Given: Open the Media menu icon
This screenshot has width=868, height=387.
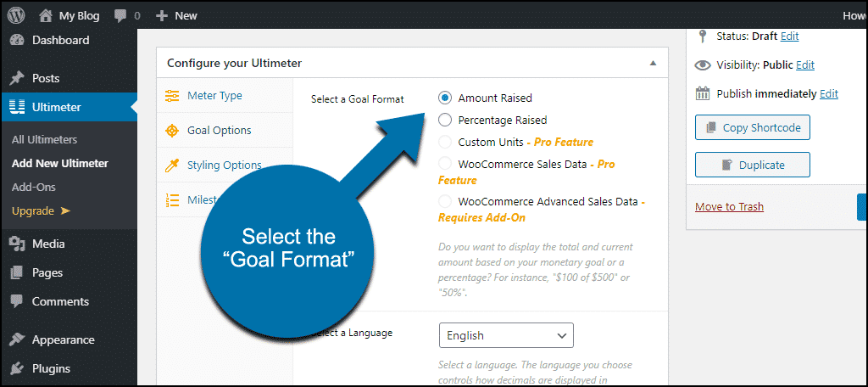Looking at the screenshot, I should click(17, 244).
